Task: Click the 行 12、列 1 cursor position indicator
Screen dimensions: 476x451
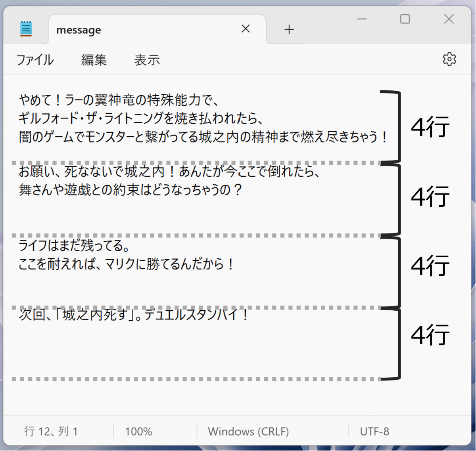Action: point(52,431)
